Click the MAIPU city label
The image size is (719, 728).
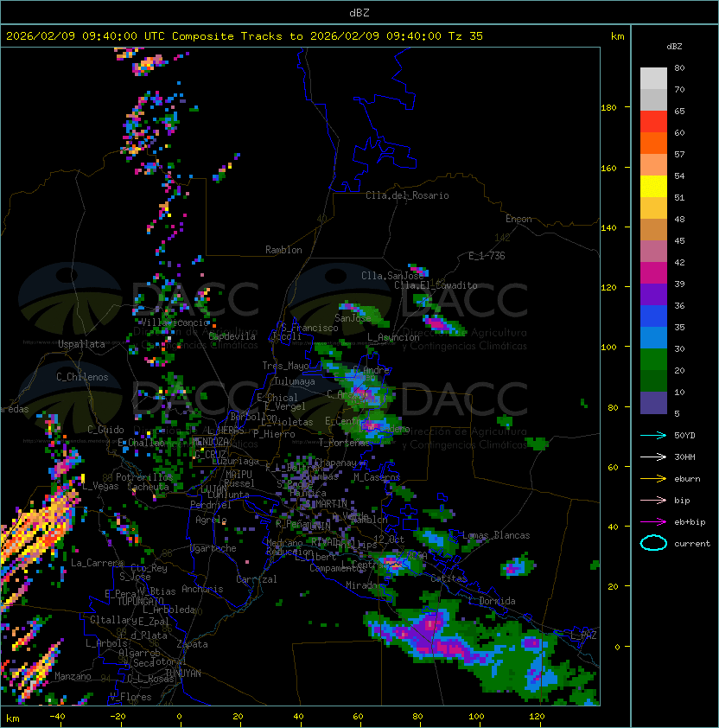point(239,474)
